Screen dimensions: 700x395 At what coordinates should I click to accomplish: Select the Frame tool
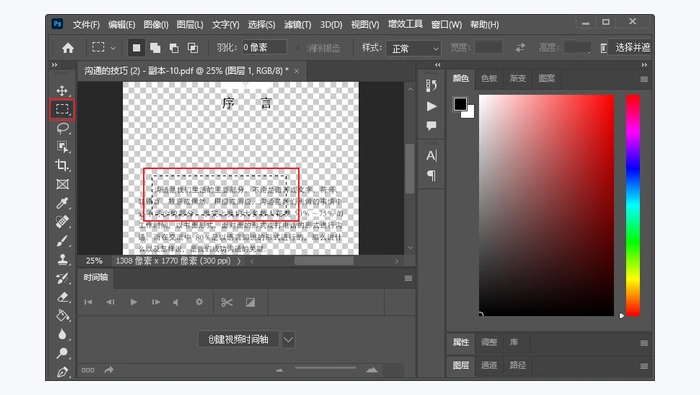(x=62, y=184)
